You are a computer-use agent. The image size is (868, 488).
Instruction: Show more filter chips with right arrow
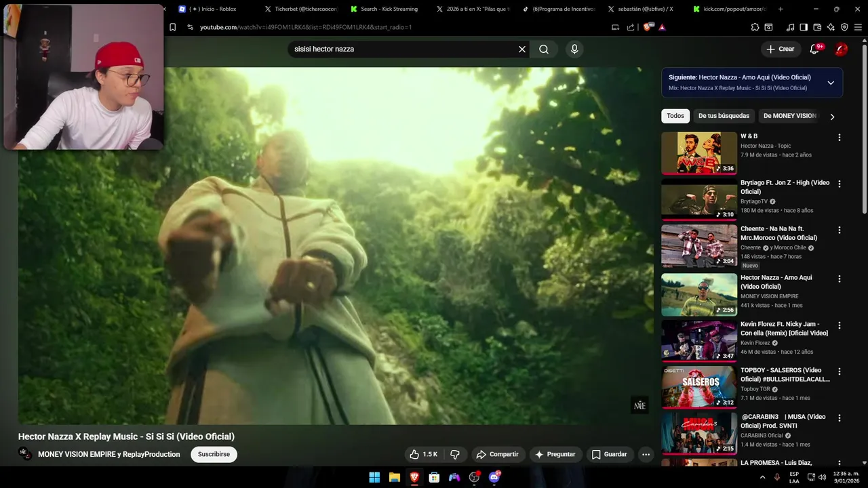[x=832, y=117]
